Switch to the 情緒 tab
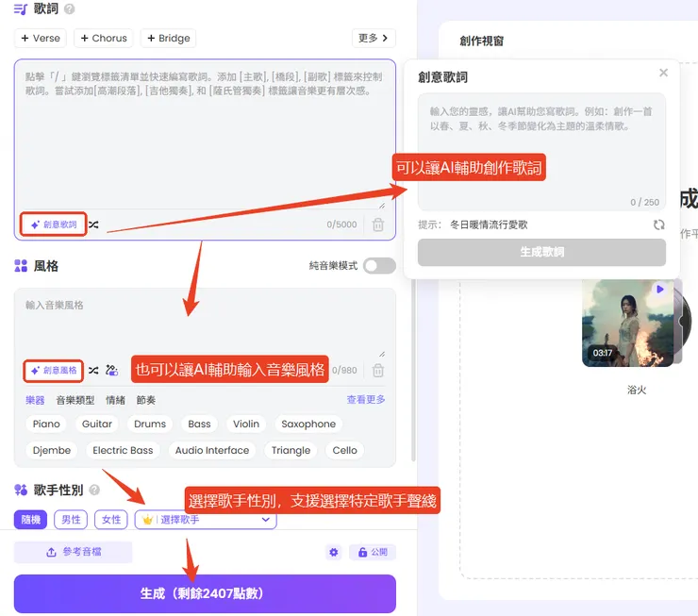 point(115,400)
